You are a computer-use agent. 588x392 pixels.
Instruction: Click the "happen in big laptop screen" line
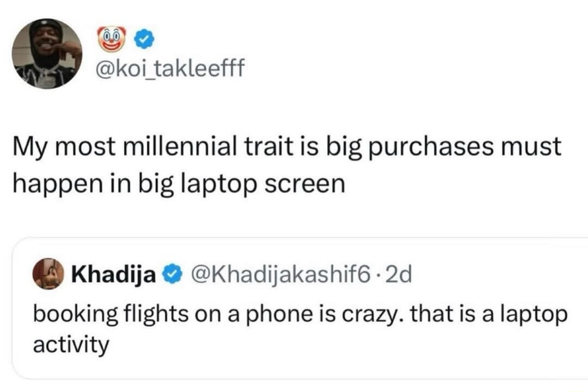[179, 184]
